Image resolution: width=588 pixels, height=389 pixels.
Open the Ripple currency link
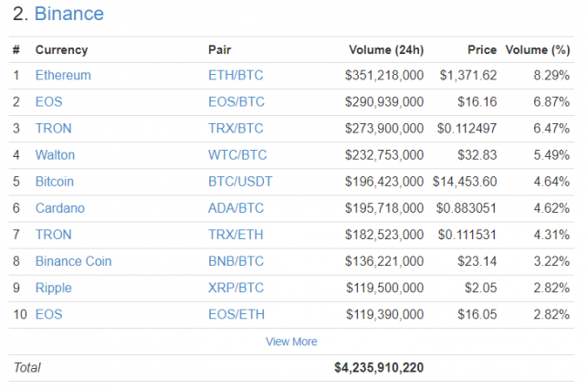click(53, 288)
